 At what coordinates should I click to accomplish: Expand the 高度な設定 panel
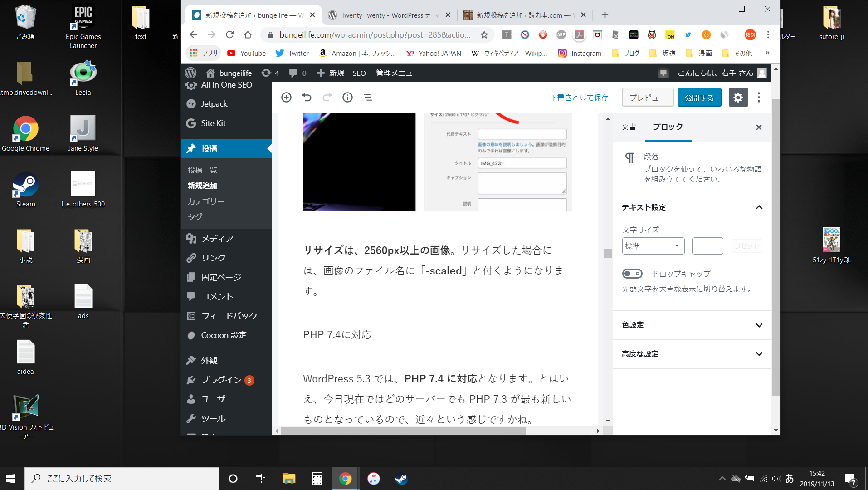tap(692, 354)
